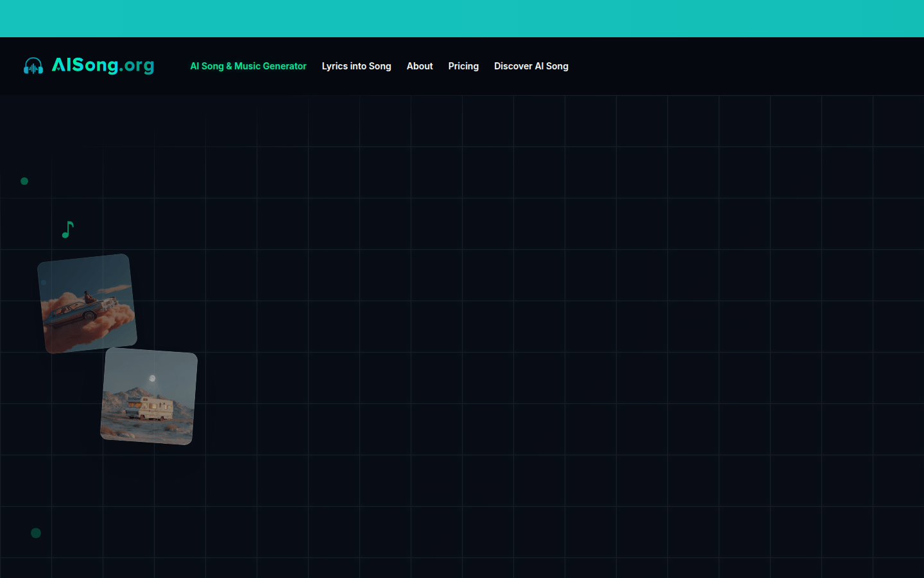Click the headphones logo icon

pos(33,66)
